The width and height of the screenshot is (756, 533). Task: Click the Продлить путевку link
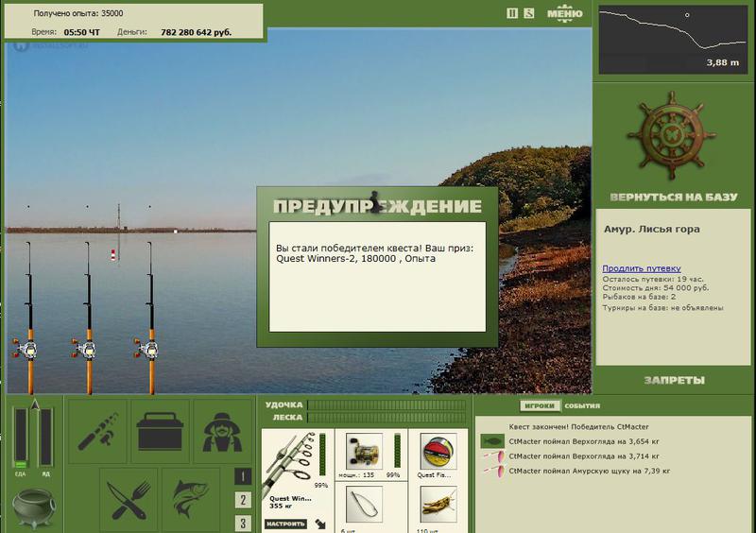click(x=642, y=268)
